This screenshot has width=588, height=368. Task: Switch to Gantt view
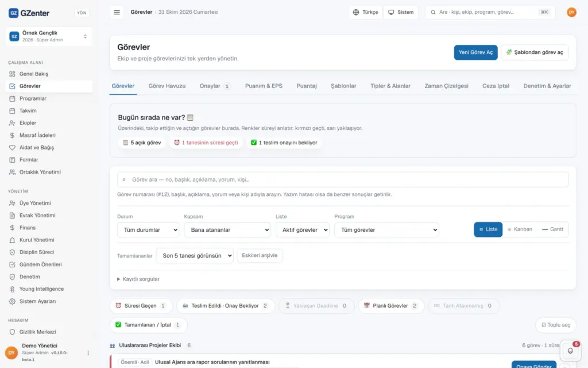[552, 229]
